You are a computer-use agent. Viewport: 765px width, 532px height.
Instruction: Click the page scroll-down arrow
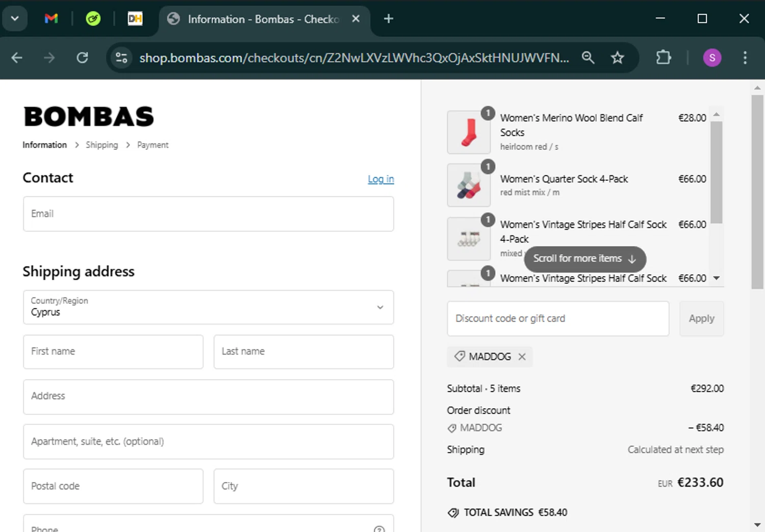coord(757,524)
